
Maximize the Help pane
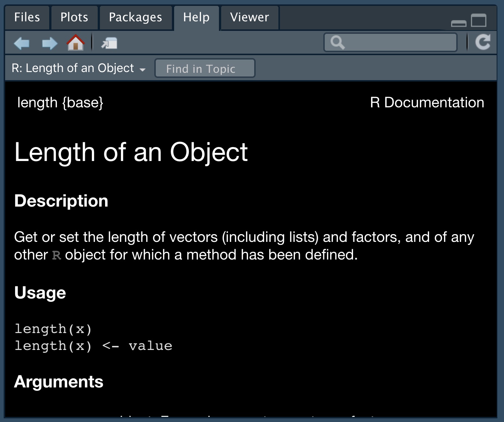click(x=478, y=21)
